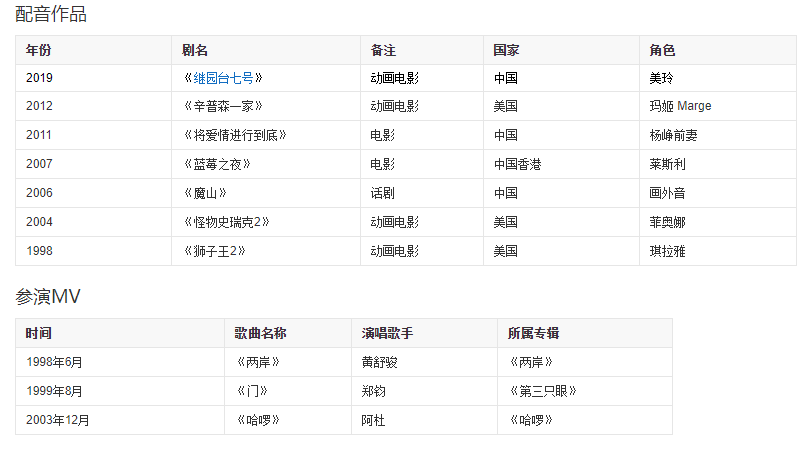This screenshot has height=452, width=811.
Task: Click the 国家 column header
Action: [x=506, y=50]
